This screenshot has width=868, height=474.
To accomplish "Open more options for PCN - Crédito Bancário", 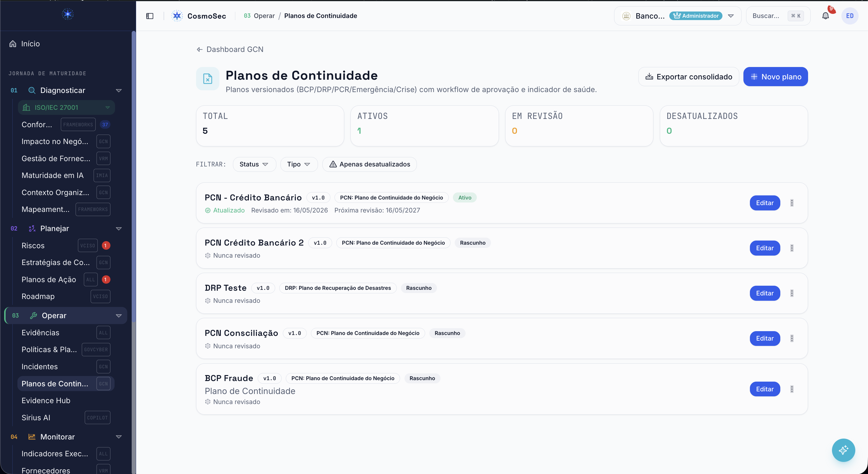I will (x=792, y=203).
